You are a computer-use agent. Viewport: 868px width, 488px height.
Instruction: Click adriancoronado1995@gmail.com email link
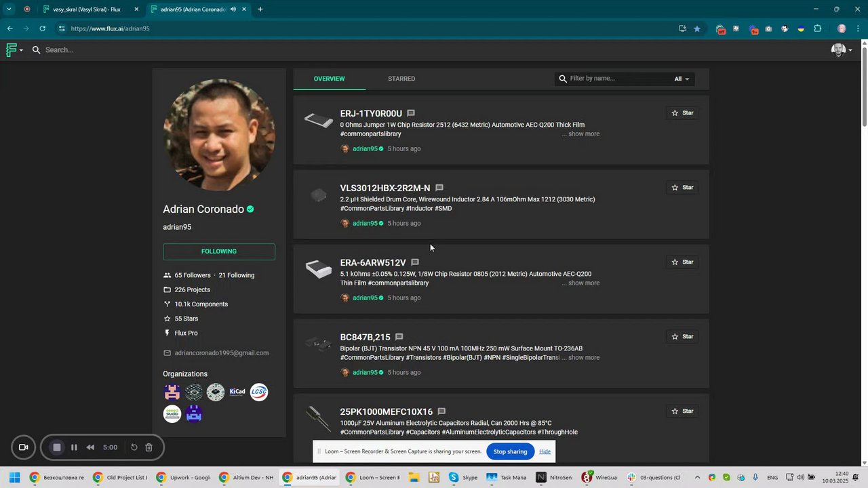pyautogui.click(x=221, y=353)
